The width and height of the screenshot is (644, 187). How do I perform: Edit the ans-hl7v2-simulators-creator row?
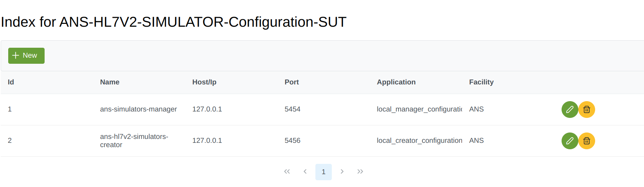569,141
